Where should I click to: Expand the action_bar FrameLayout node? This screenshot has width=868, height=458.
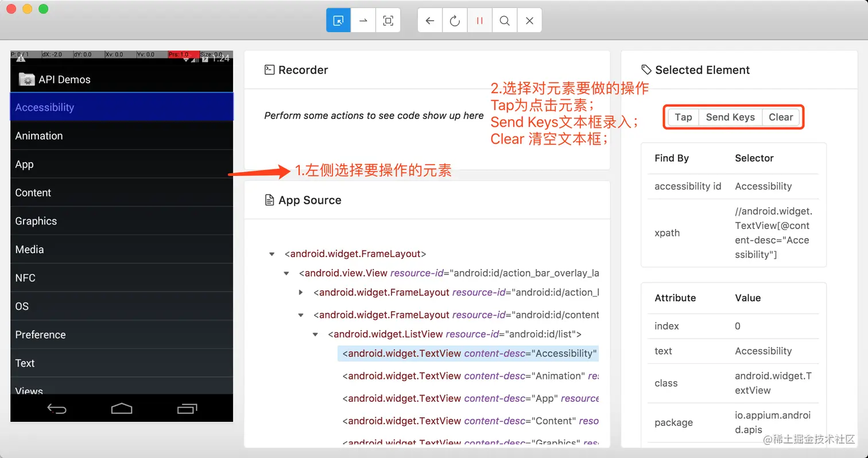click(301, 292)
